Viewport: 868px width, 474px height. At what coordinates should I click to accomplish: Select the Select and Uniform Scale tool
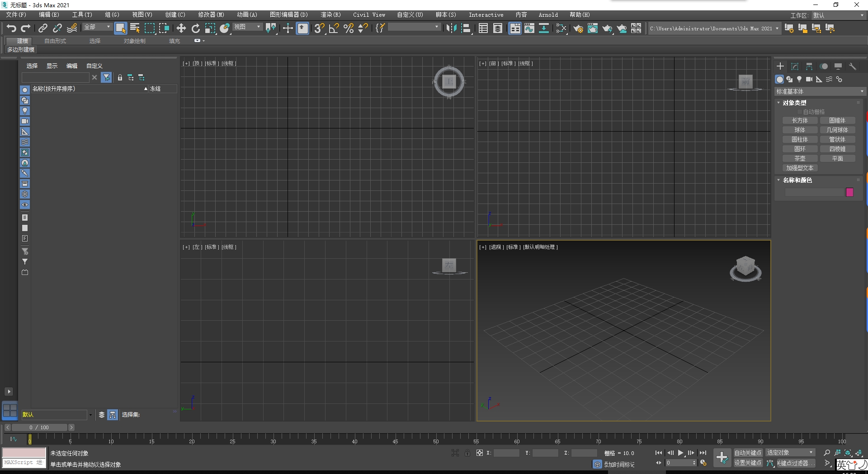(210, 28)
